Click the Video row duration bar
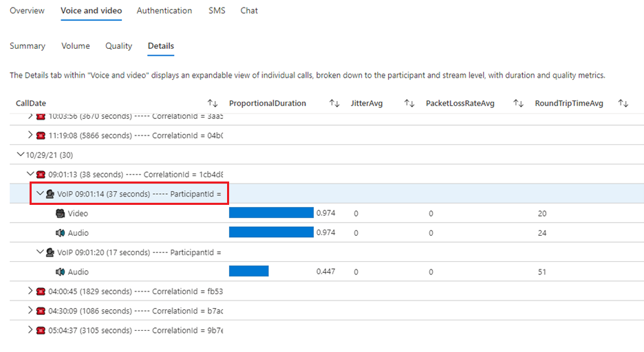Image resolution: width=644 pixels, height=352 pixels. (271, 212)
